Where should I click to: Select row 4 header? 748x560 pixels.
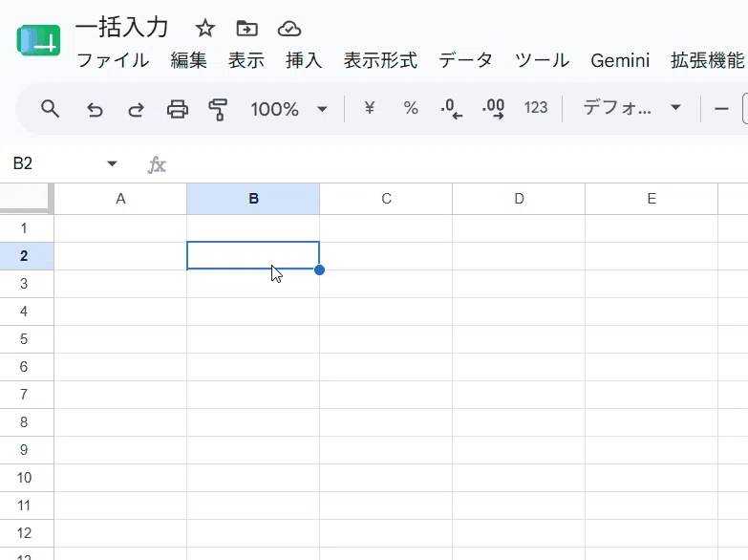click(27, 312)
